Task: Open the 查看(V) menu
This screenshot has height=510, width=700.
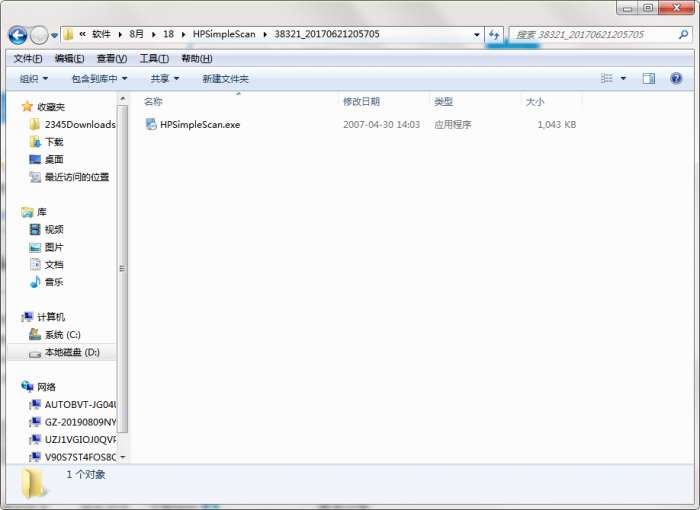Action: [112, 59]
